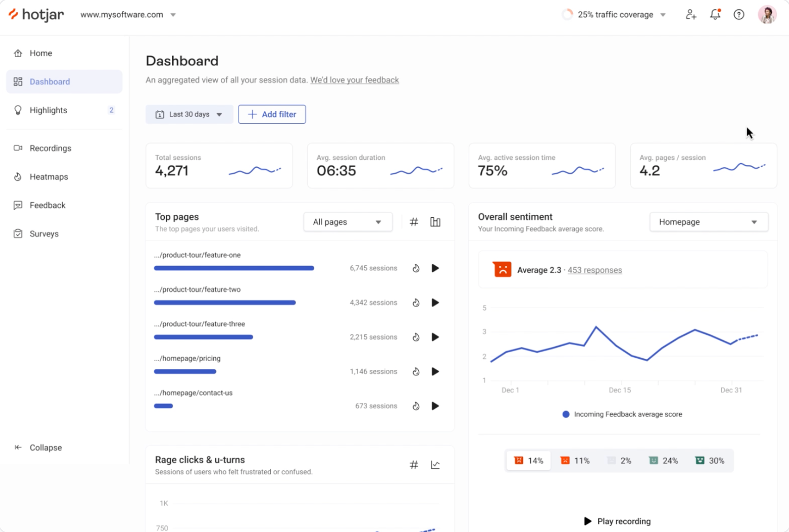Image resolution: width=789 pixels, height=532 pixels.
Task: Select Dashboard in sidebar
Action: [x=64, y=82]
